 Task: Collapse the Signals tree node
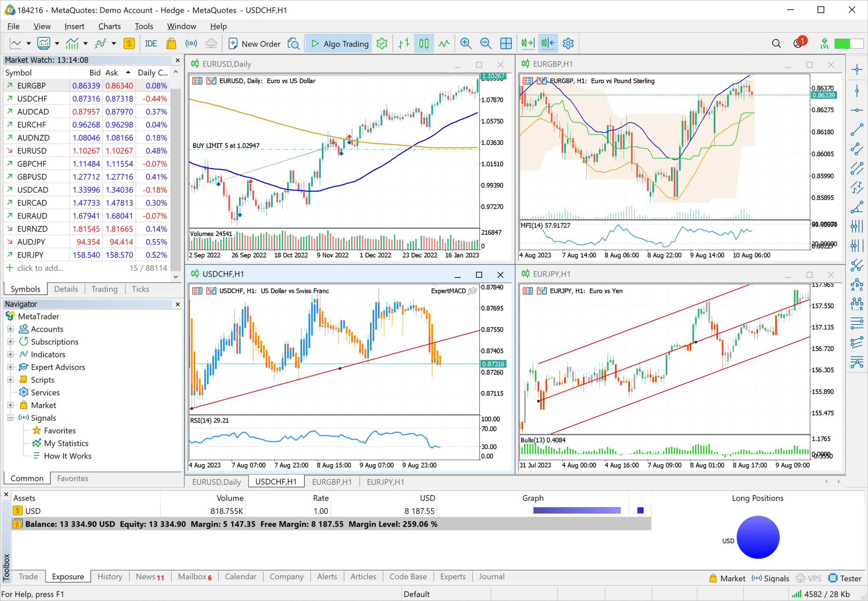(x=10, y=418)
